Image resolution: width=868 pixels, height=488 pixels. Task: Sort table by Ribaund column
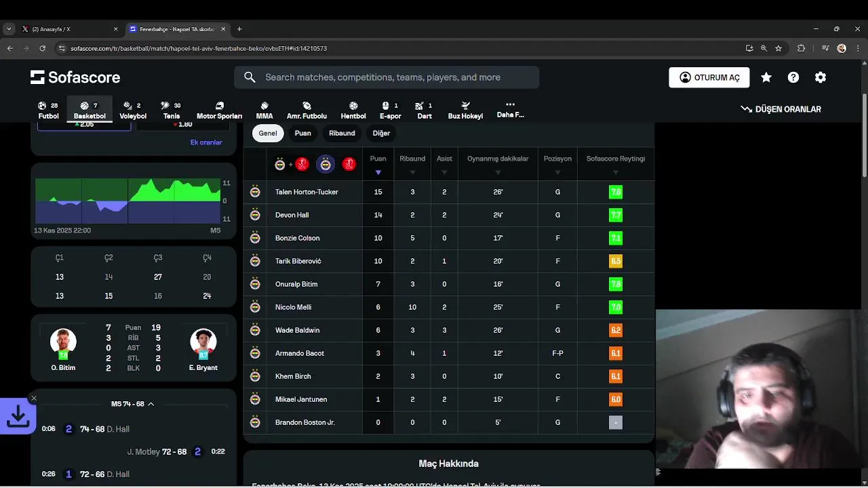coord(412,164)
